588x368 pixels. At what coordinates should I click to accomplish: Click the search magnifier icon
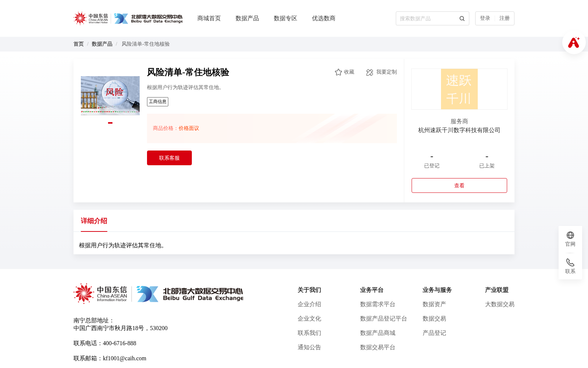[x=462, y=18]
